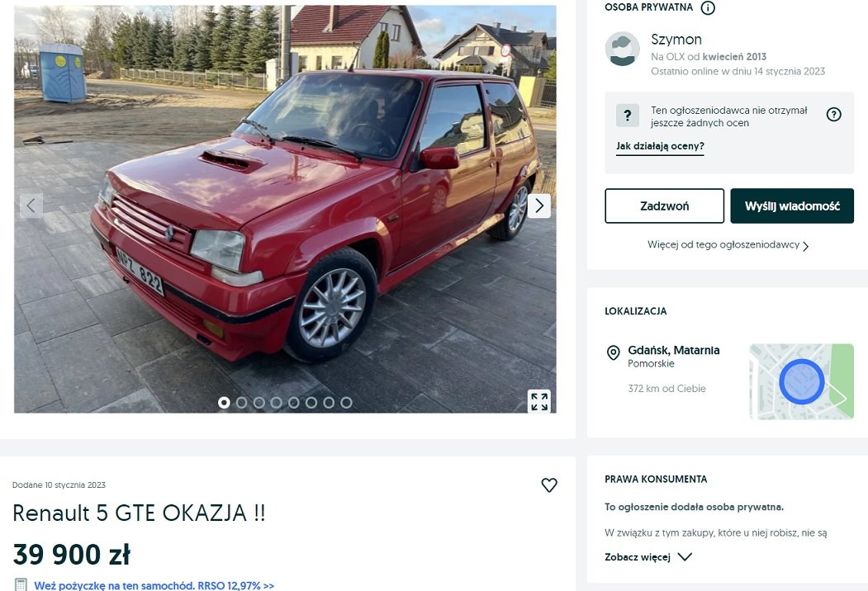868x591 pixels.
Task: Add listing to favorites with heart icon
Action: [x=548, y=485]
